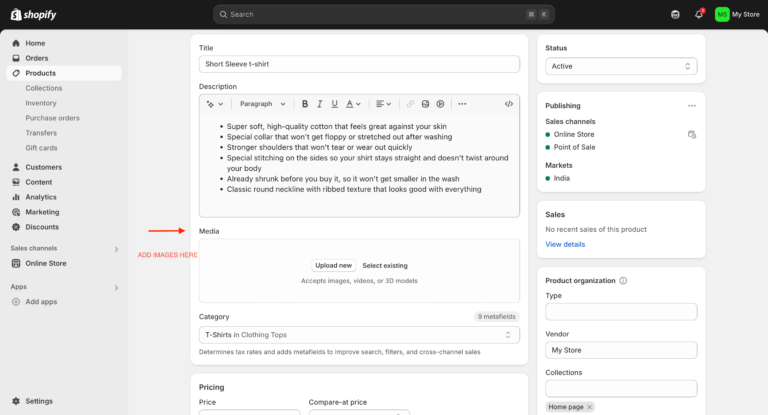Open the Publishing three-dots menu

pyautogui.click(x=691, y=105)
